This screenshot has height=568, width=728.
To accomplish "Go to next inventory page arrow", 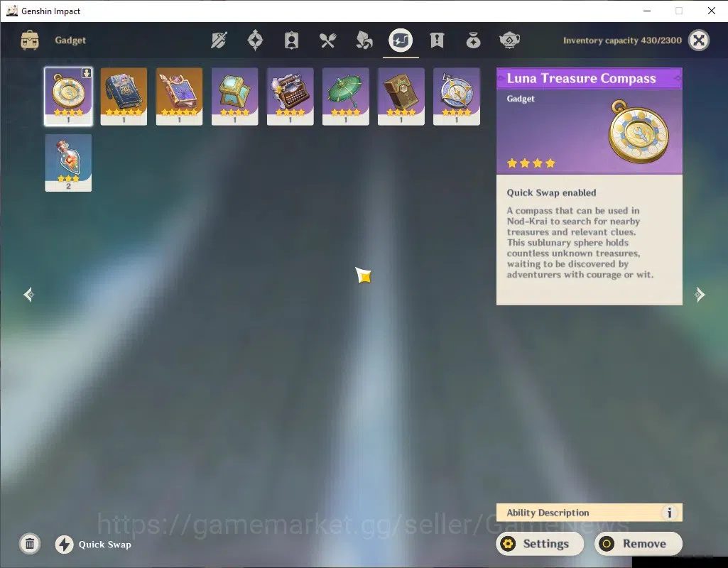I will click(x=700, y=295).
